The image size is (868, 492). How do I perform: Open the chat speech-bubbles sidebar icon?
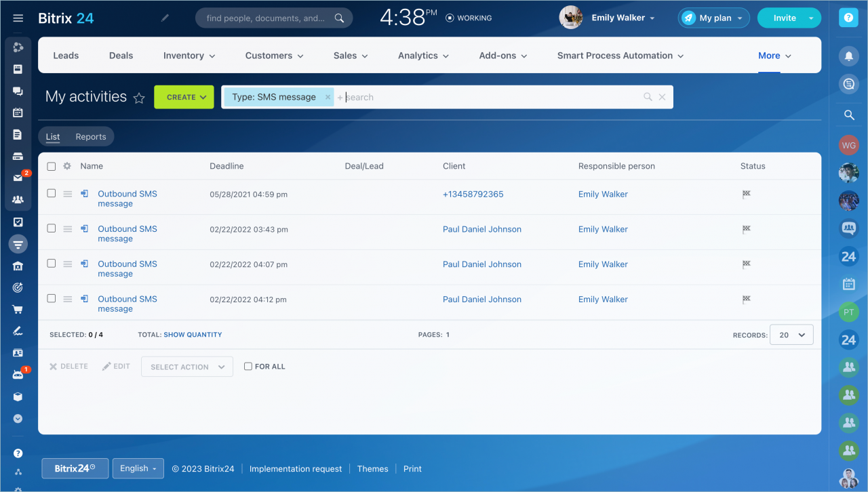tap(18, 91)
